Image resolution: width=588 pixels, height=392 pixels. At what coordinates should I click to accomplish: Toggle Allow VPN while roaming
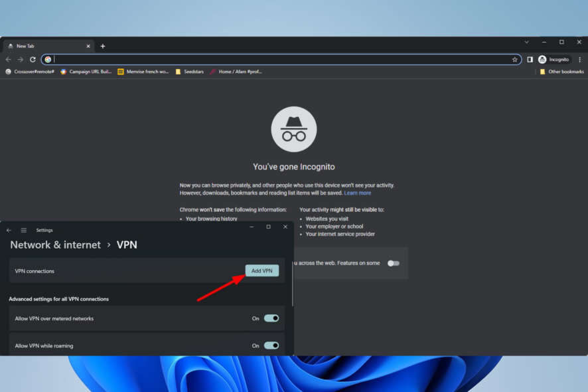(x=271, y=345)
